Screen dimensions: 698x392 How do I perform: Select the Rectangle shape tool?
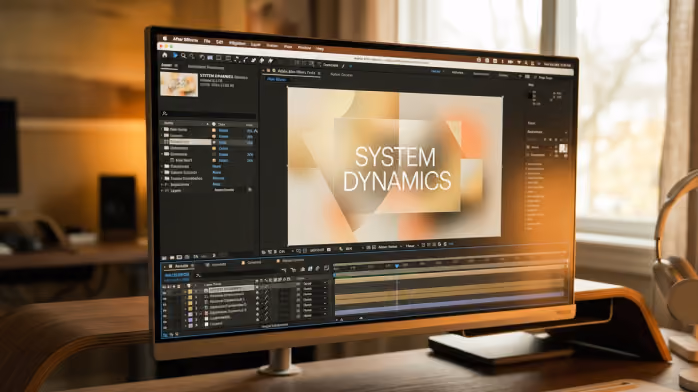click(x=219, y=58)
